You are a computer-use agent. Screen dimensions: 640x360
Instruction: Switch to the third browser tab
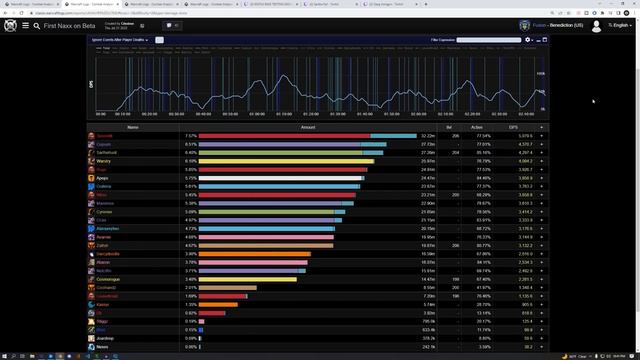click(x=151, y=4)
